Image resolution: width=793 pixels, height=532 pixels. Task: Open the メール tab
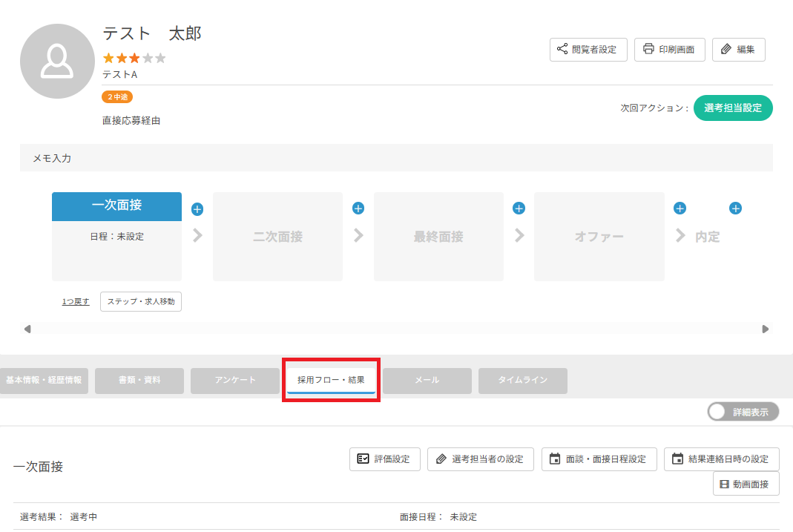point(427,380)
